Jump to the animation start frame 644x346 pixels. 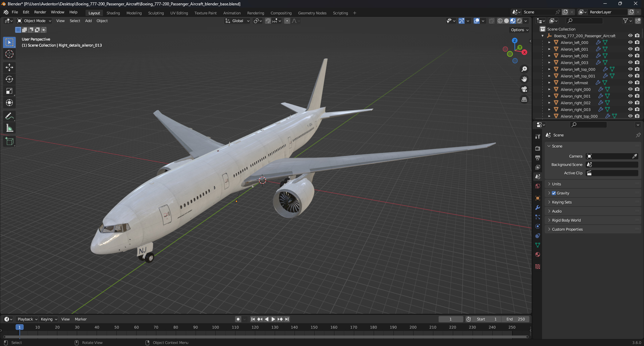[x=253, y=319]
